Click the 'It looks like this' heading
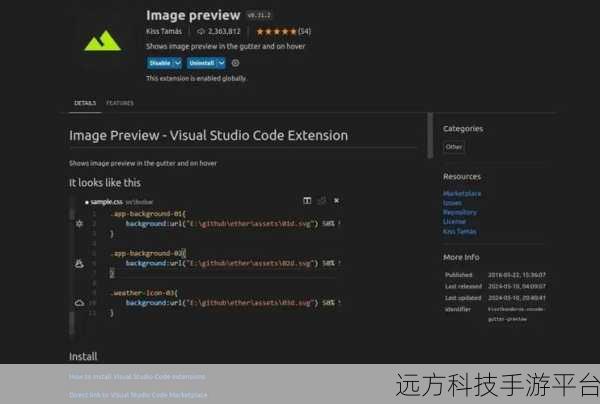This screenshot has height=404, width=600. click(x=105, y=183)
